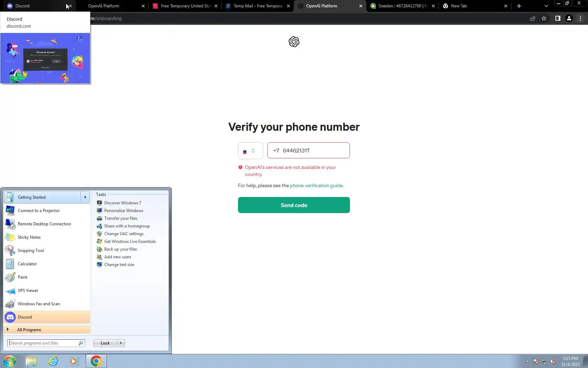Open Calculator from Start menu
Image resolution: width=588 pixels, height=368 pixels.
(x=47, y=264)
